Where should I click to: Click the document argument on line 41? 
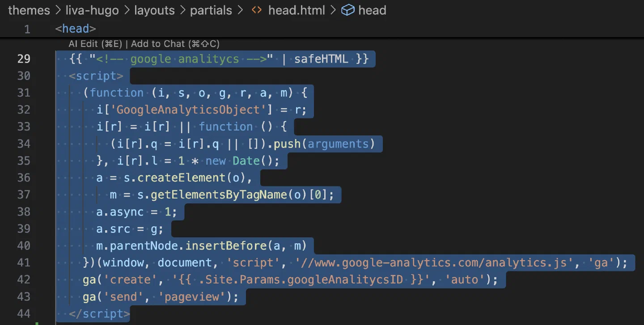click(185, 262)
